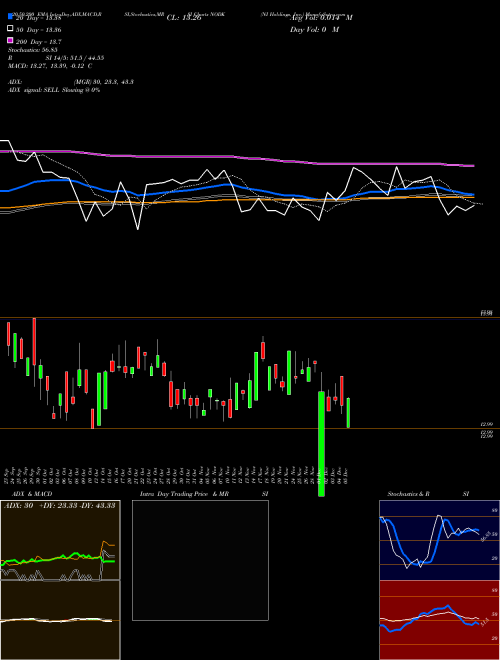This screenshot has height=660, width=500.
Task: Click the tall green volume-spike candle
Action: [322, 444]
